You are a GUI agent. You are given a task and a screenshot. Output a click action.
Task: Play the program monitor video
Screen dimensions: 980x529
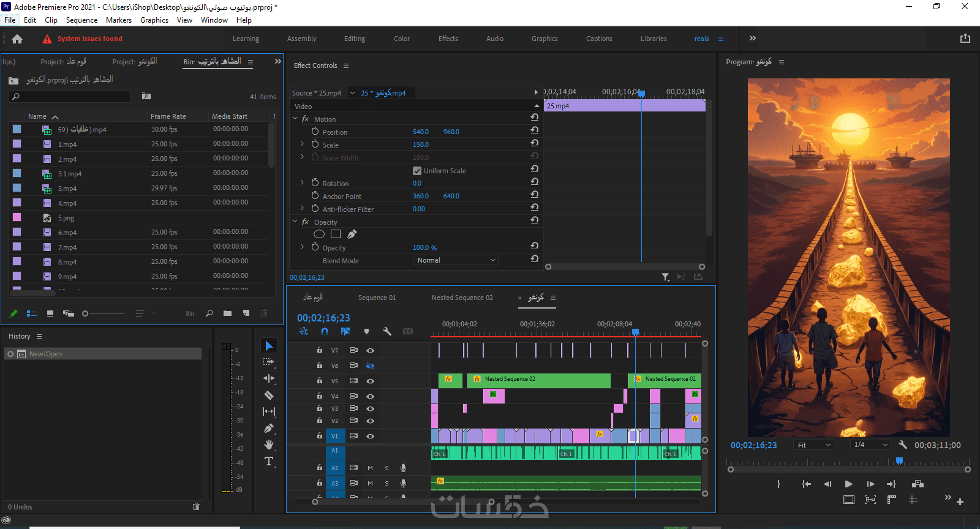click(848, 484)
